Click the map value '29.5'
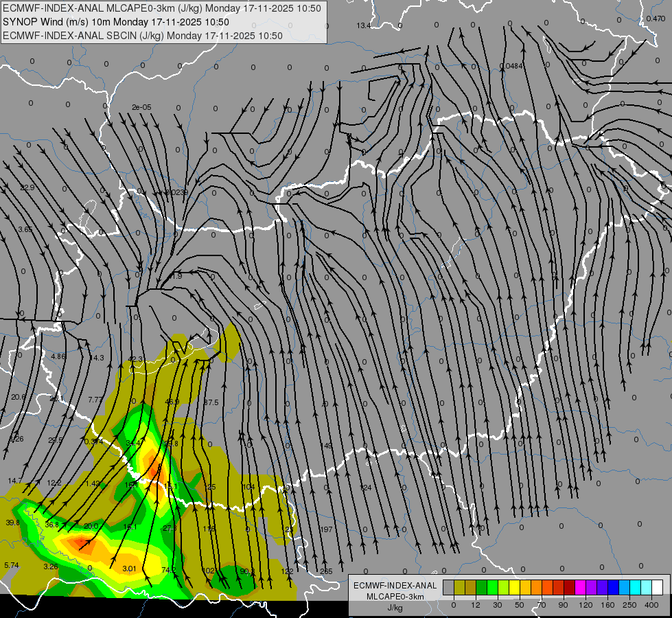This screenshot has height=618, width=672. tap(56, 440)
